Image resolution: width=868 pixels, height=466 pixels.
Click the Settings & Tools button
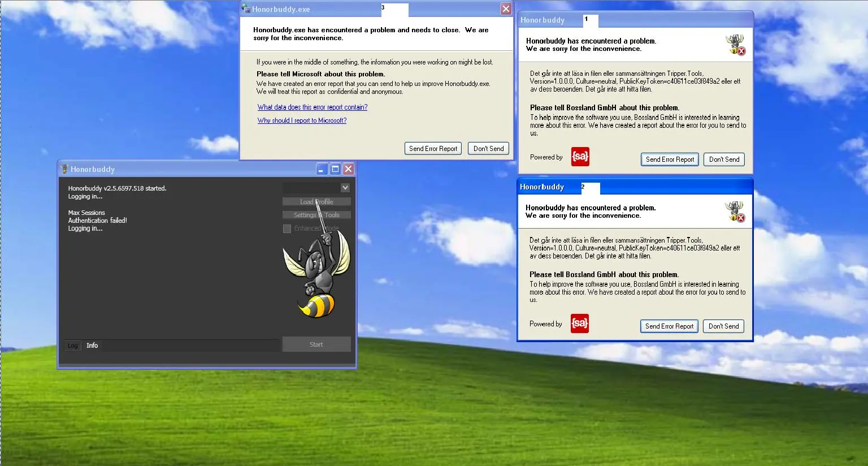point(316,215)
